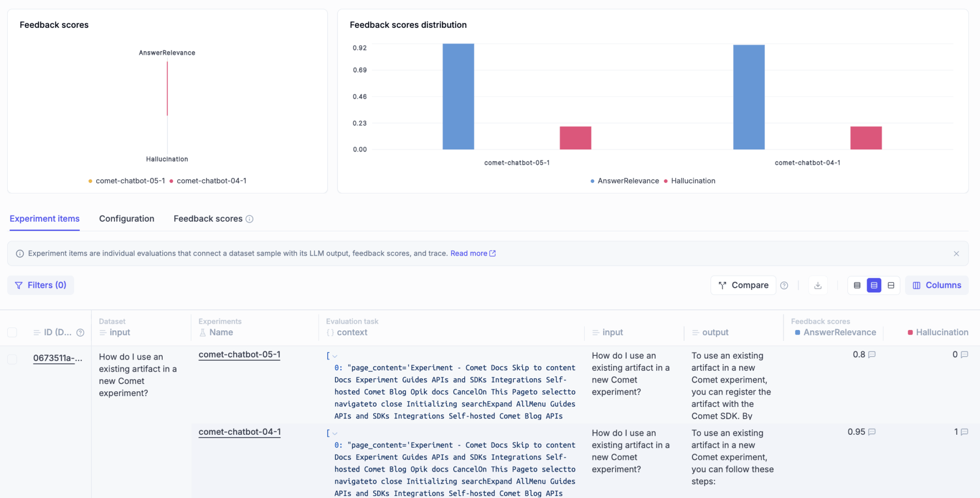Check the select-all checkbox in table header
This screenshot has height=498, width=980.
pos(12,332)
